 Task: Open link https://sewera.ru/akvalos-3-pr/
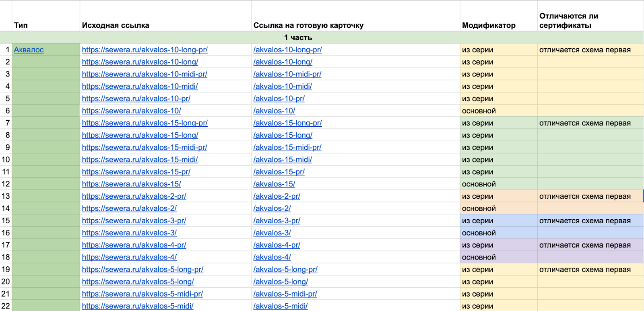[134, 220]
